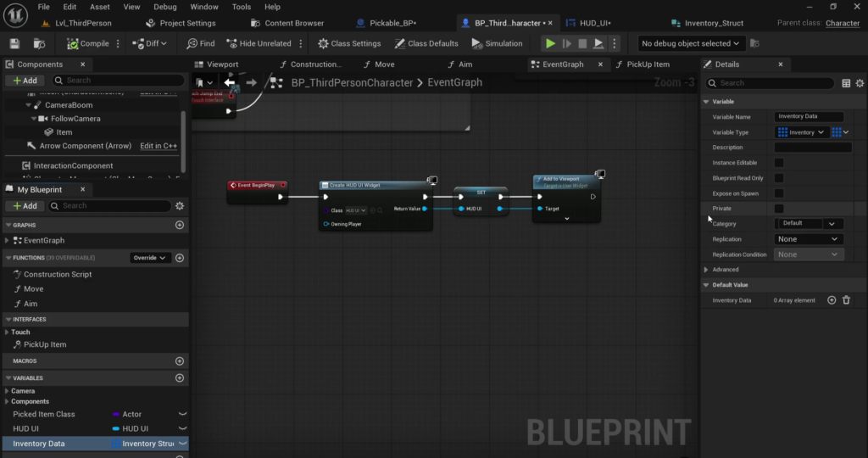The height and width of the screenshot is (458, 868).
Task: Open the Viewport tab
Action: click(217, 64)
